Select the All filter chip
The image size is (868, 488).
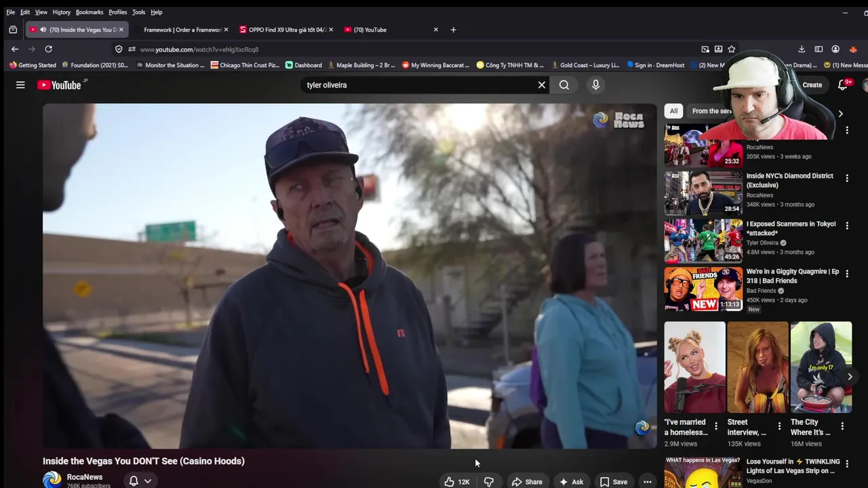point(673,111)
